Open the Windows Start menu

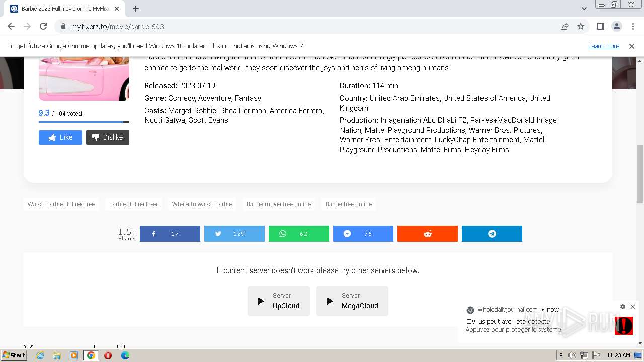click(x=14, y=355)
